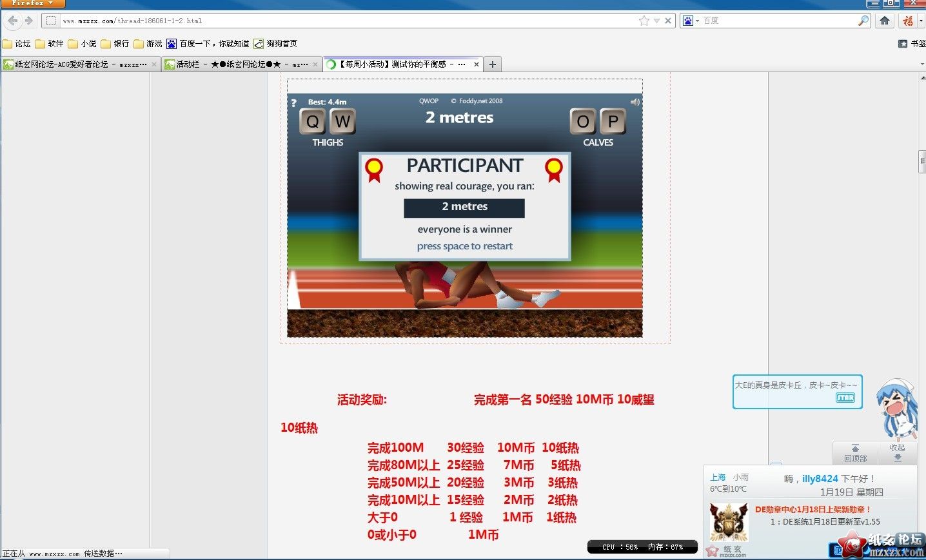The image size is (926, 560).
Task: Expand the dropdown next to 福 button
Action: coord(920,21)
